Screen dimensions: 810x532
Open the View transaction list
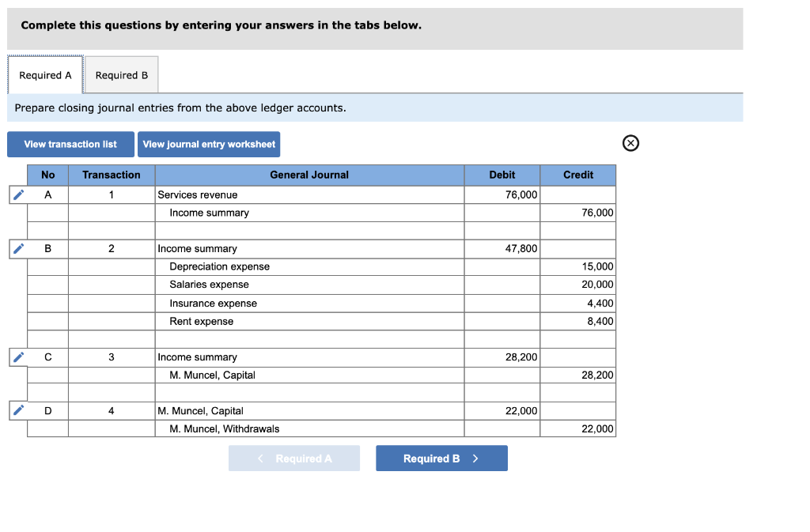click(x=70, y=144)
